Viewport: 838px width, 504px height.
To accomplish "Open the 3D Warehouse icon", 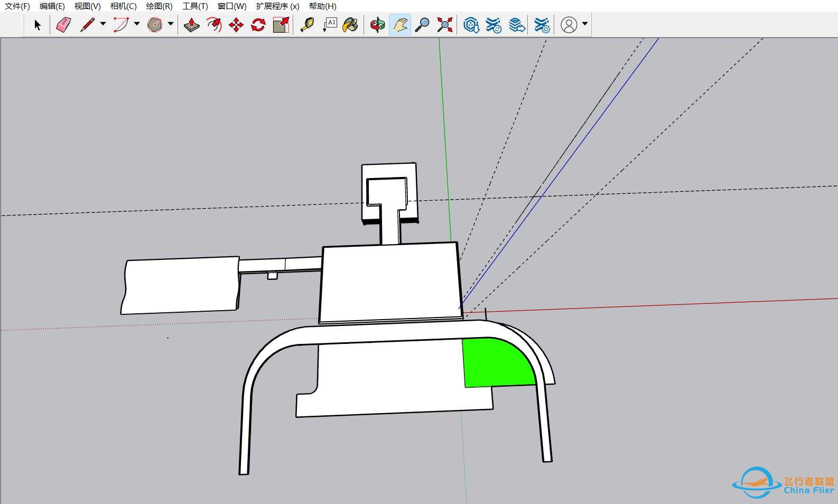I will (x=471, y=24).
